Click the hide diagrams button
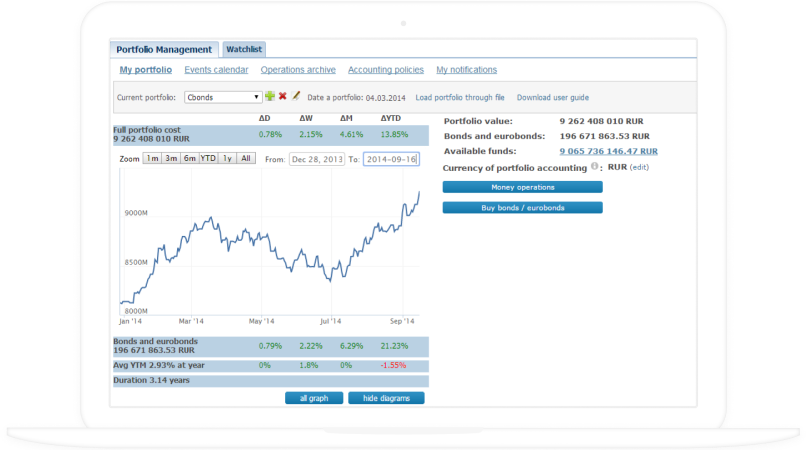The height and width of the screenshot is (450, 806). pyautogui.click(x=386, y=398)
